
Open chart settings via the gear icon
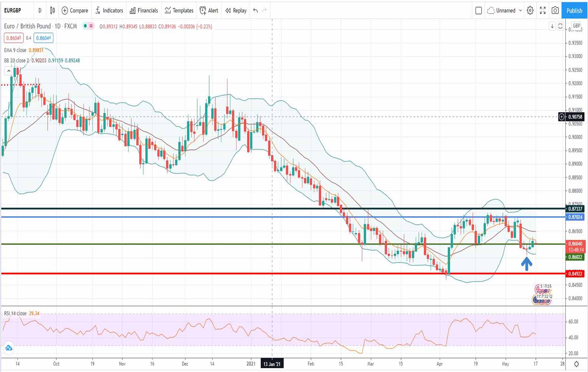(x=530, y=11)
